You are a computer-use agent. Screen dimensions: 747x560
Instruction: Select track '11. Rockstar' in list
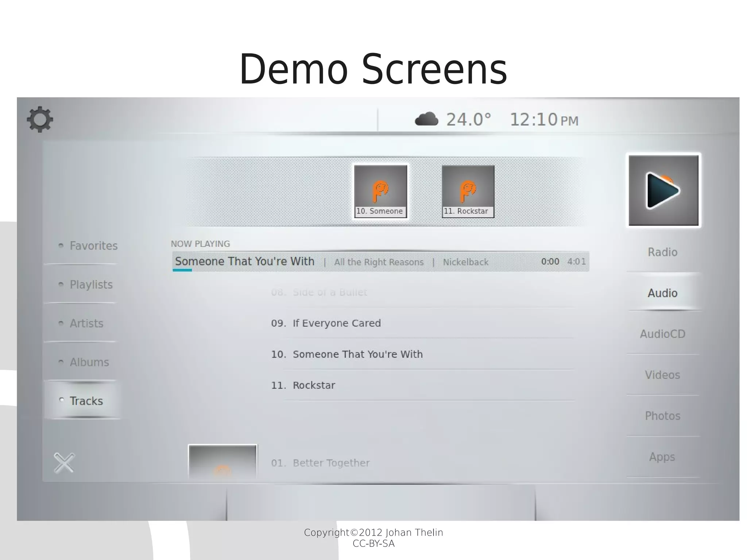click(303, 385)
